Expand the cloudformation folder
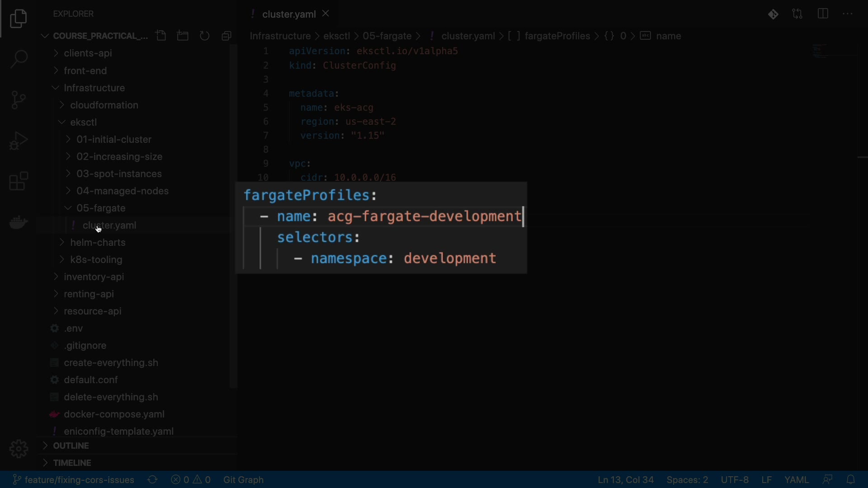The image size is (868, 488). (104, 105)
